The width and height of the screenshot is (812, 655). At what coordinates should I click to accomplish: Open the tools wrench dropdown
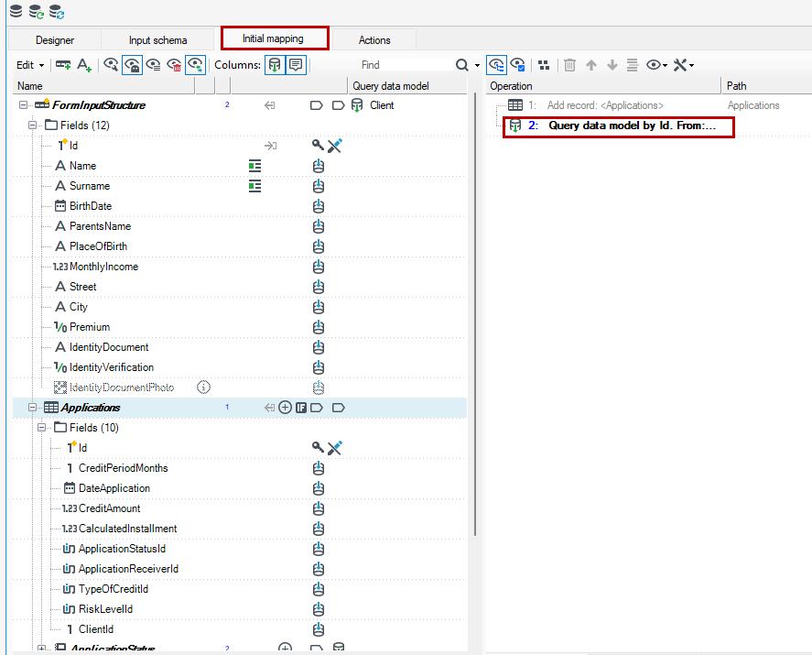684,65
